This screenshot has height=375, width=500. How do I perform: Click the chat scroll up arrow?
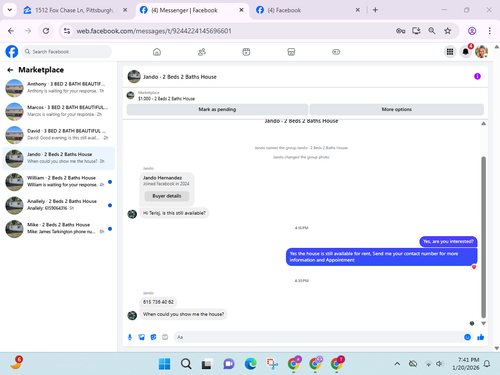tap(483, 124)
